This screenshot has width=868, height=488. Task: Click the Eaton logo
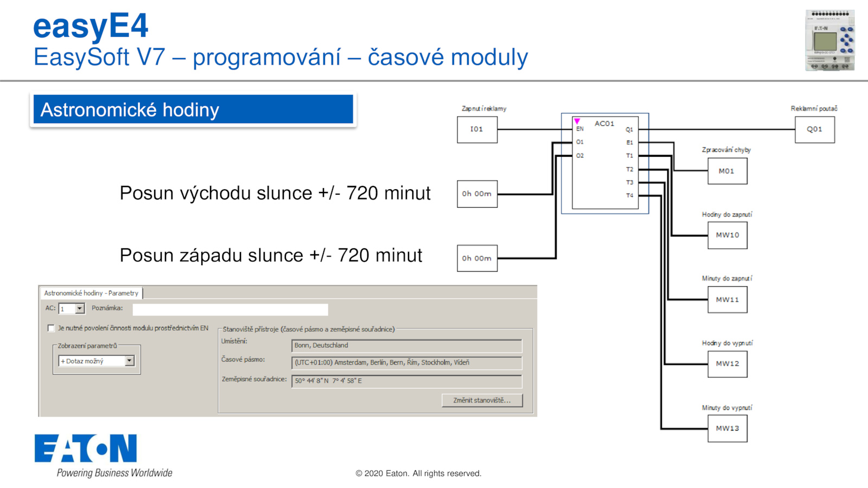[x=86, y=448]
